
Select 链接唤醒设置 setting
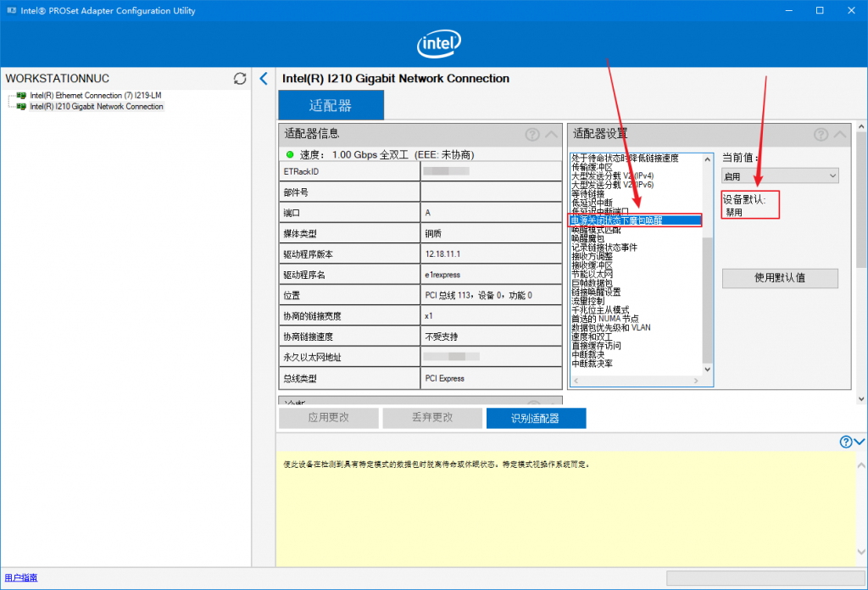click(596, 292)
